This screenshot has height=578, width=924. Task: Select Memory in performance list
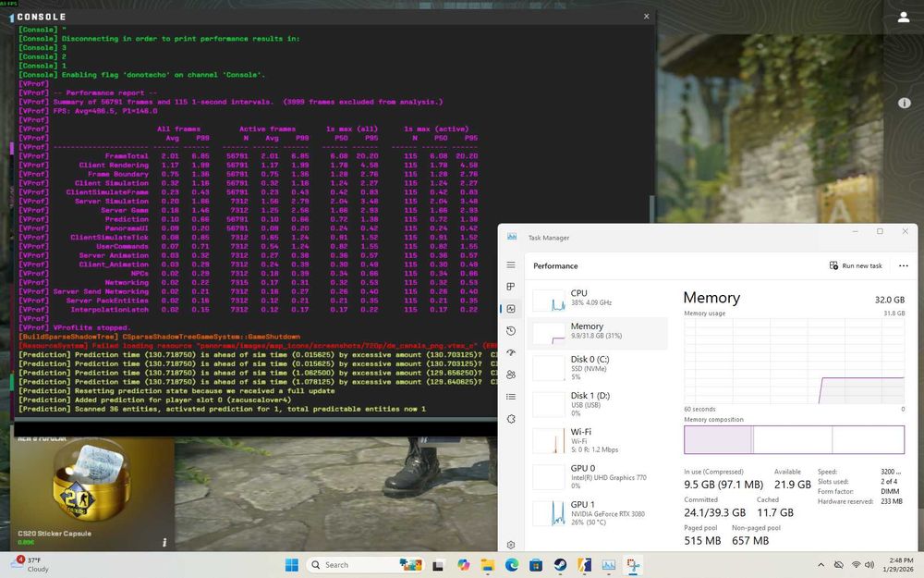pyautogui.click(x=598, y=333)
